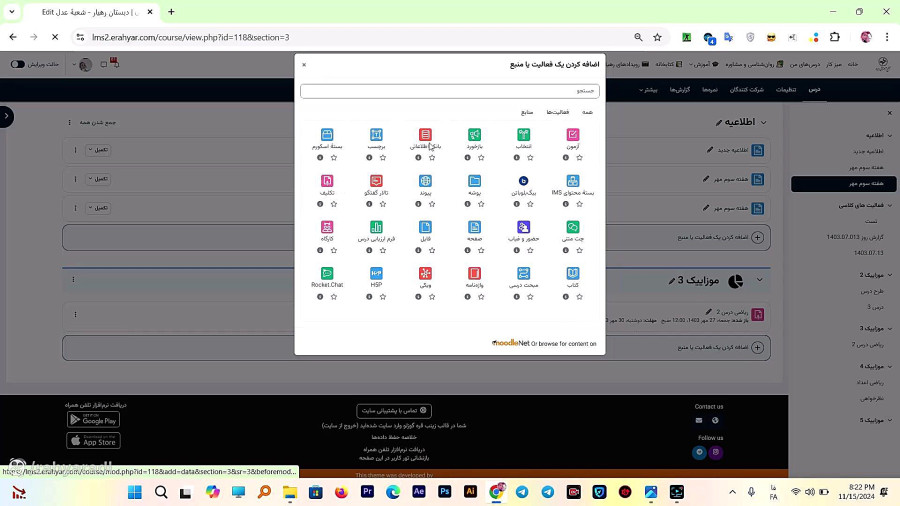Open the بیشتر dropdown in course navigation
The image size is (900, 506).
coord(649,90)
